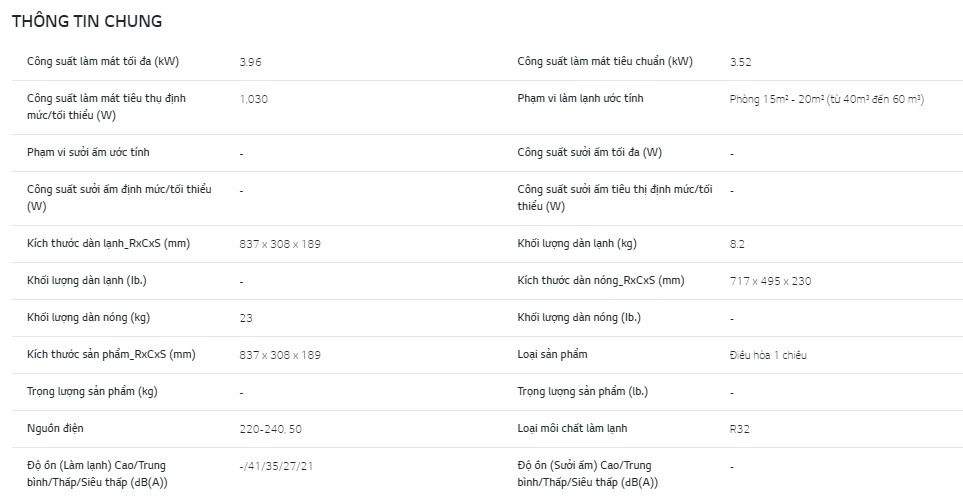Select the max cooling capacity value 3.96
This screenshot has height=498, width=963.
pyautogui.click(x=250, y=62)
